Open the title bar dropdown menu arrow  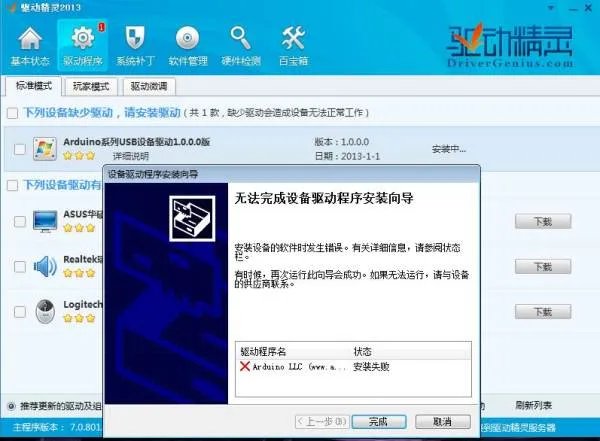pos(551,8)
